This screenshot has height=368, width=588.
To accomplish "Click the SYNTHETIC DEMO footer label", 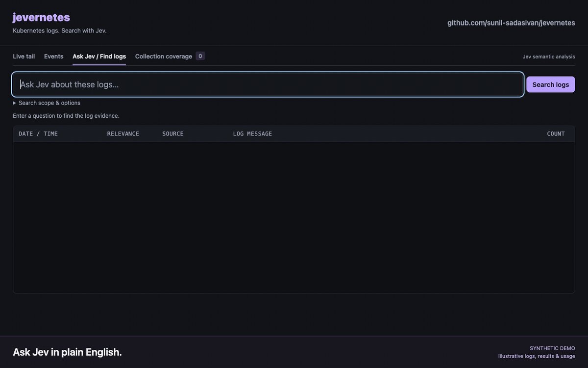I will [x=552, y=348].
